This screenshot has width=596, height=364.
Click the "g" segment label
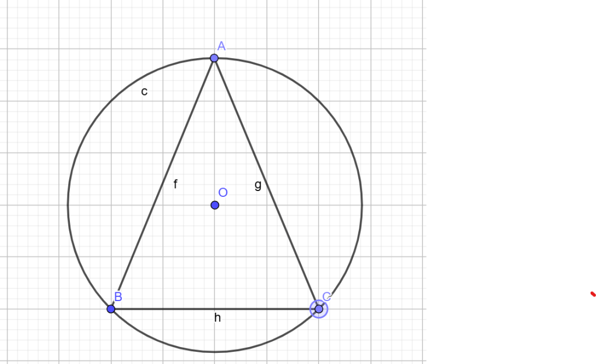pyautogui.click(x=258, y=185)
